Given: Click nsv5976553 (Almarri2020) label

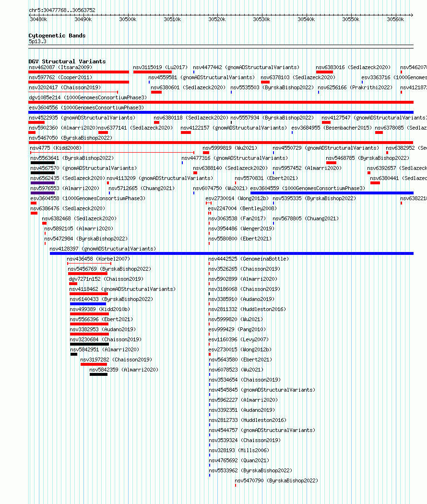Looking at the screenshot, I should [65, 188].
